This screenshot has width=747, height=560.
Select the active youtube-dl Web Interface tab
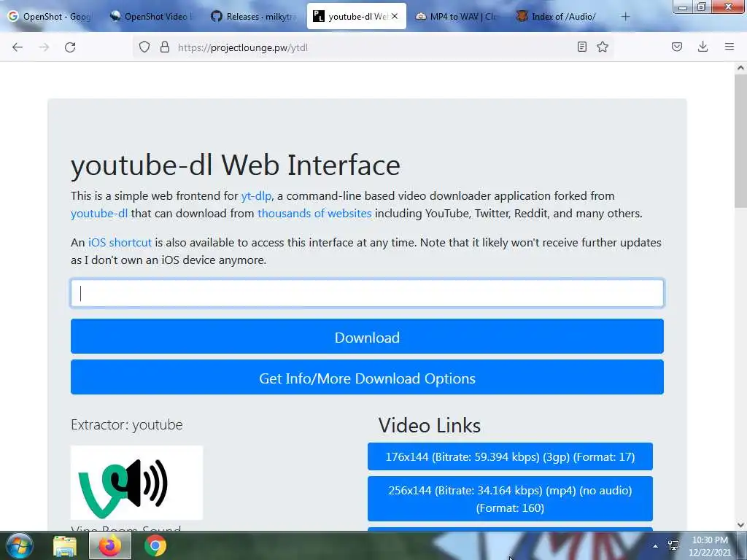(x=356, y=16)
